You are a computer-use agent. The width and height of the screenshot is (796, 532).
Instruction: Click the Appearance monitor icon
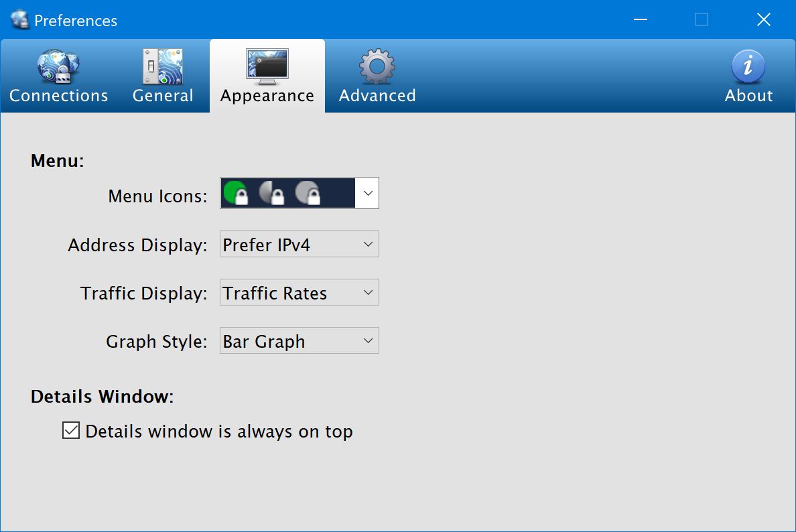tap(267, 67)
